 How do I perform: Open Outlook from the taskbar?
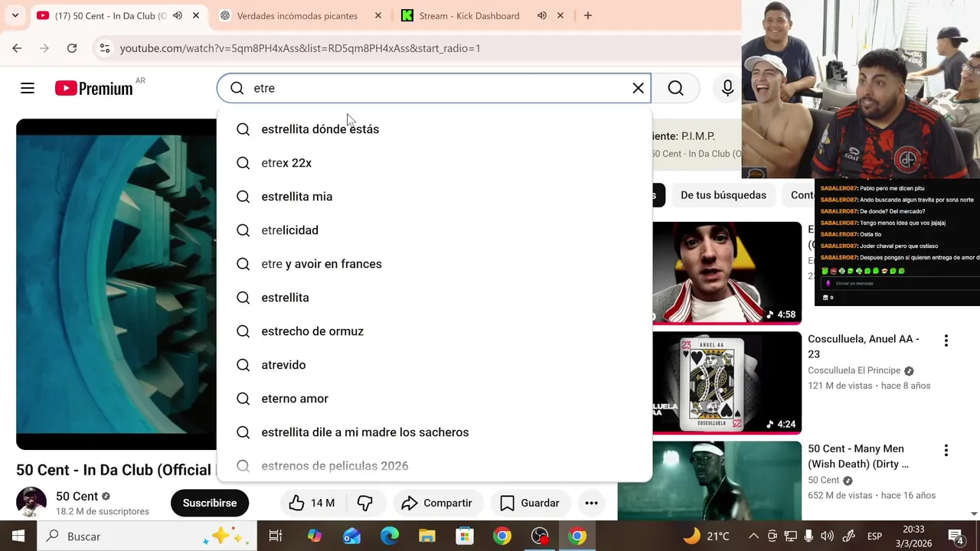point(352,536)
